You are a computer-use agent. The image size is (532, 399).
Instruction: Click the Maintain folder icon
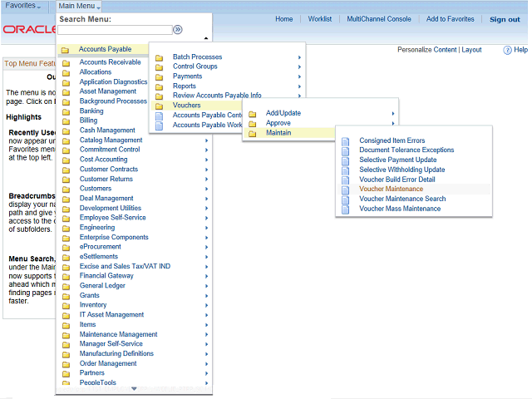(252, 134)
